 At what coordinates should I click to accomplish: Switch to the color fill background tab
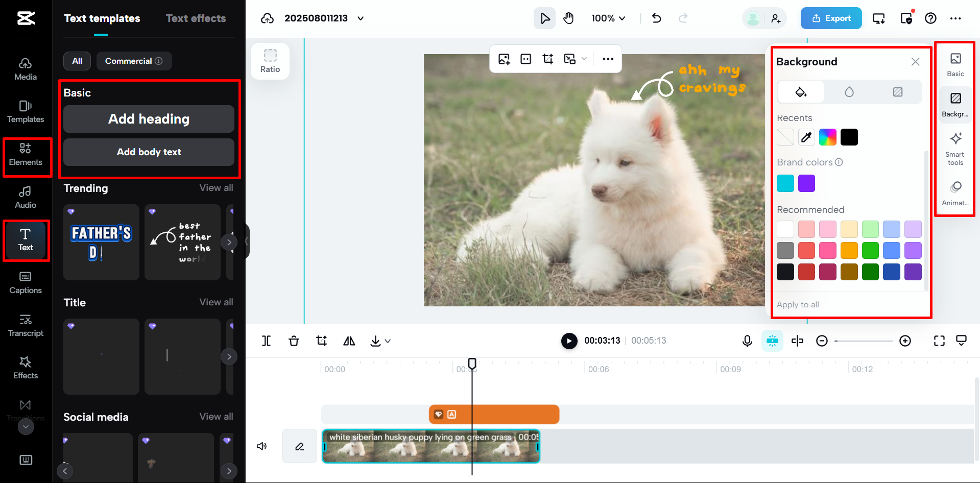tap(801, 92)
